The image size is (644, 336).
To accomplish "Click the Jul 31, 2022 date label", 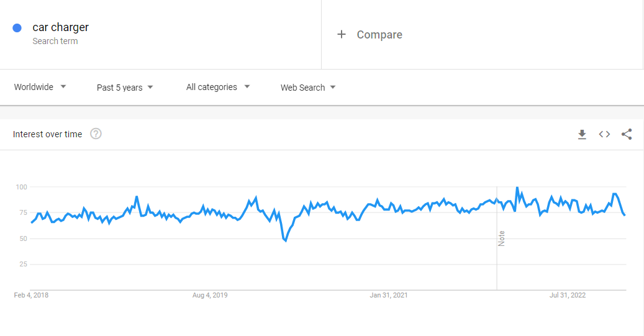I will click(x=568, y=295).
